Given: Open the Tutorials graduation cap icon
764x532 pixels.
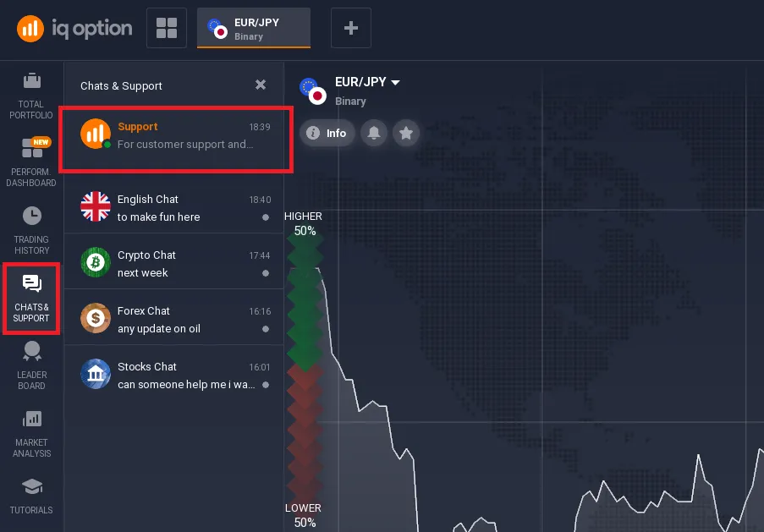Looking at the screenshot, I should click(31, 487).
